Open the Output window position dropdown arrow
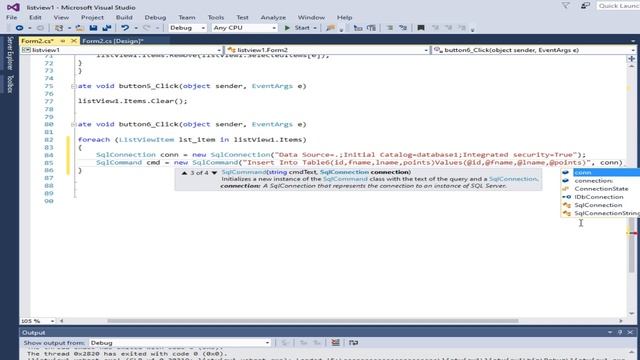The image size is (640, 360). (610, 333)
